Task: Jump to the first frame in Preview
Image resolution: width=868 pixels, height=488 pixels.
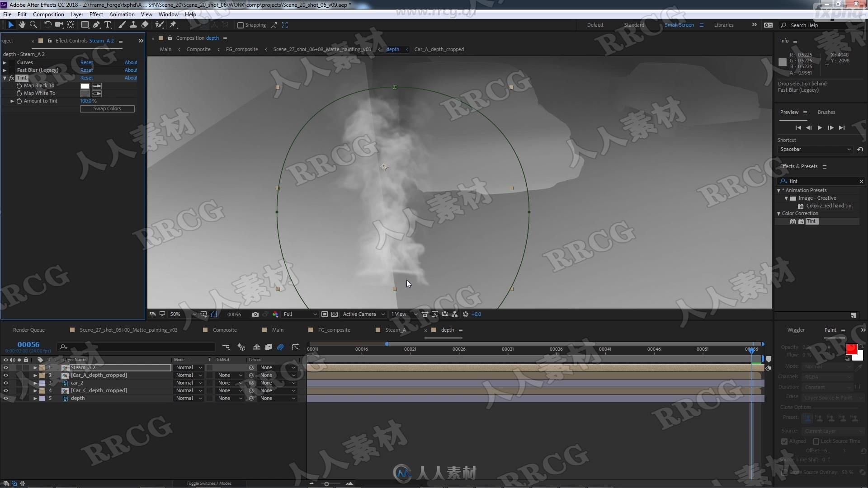Action: coord(798,128)
